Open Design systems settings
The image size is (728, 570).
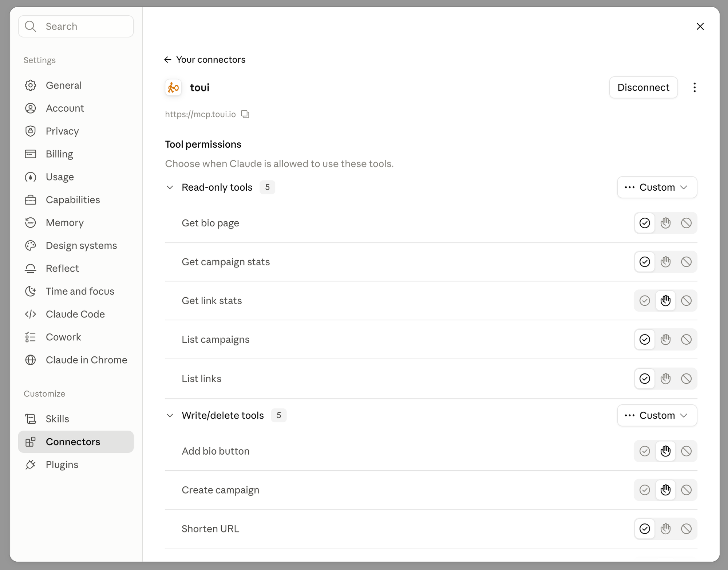pyautogui.click(x=76, y=246)
